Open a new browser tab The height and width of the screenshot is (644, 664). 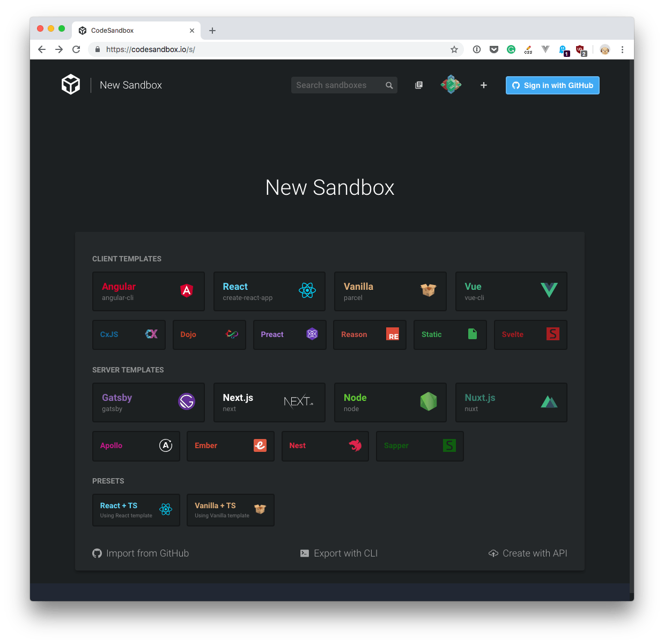212,31
